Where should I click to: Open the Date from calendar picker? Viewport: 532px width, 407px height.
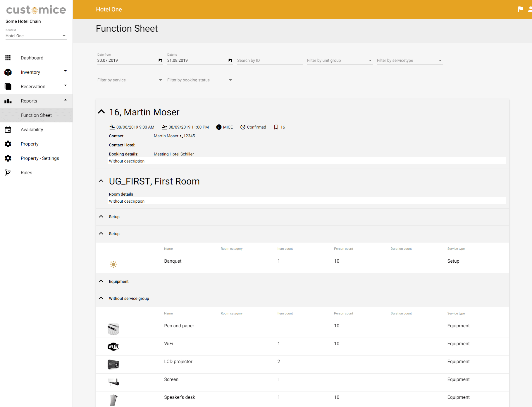coord(160,61)
